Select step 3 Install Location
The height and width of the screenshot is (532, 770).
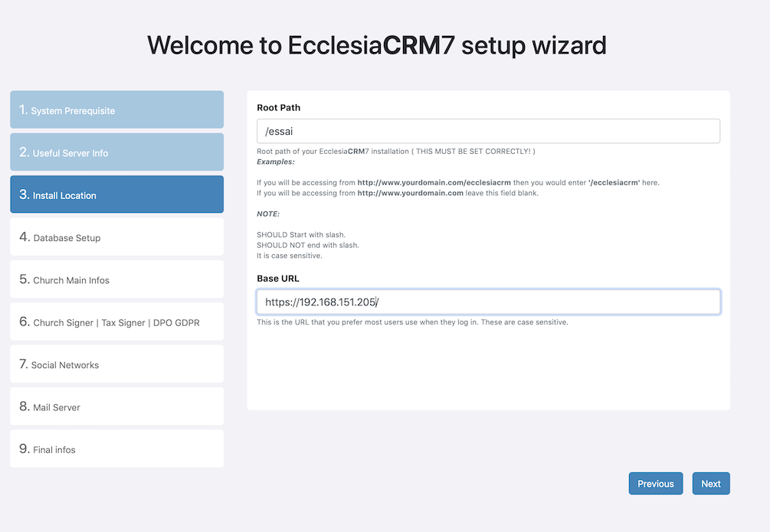point(117,194)
